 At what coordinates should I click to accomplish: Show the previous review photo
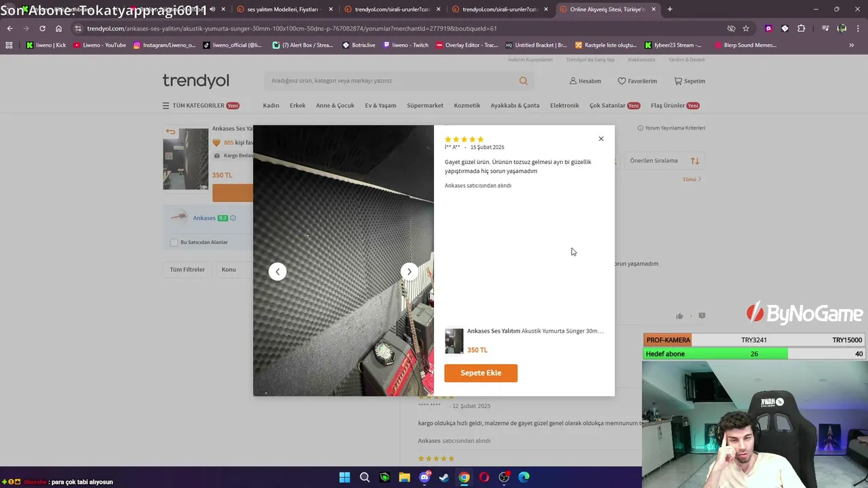[277, 272]
